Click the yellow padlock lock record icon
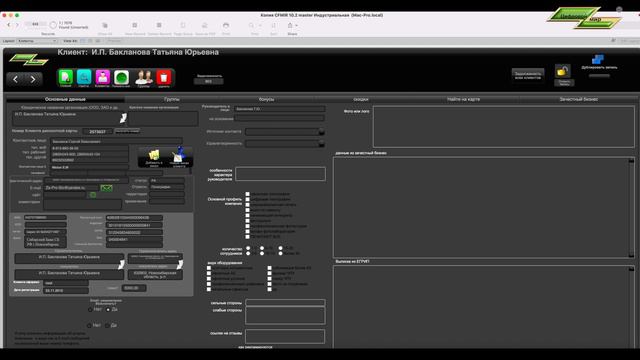This screenshot has height=360, width=640. tap(563, 71)
